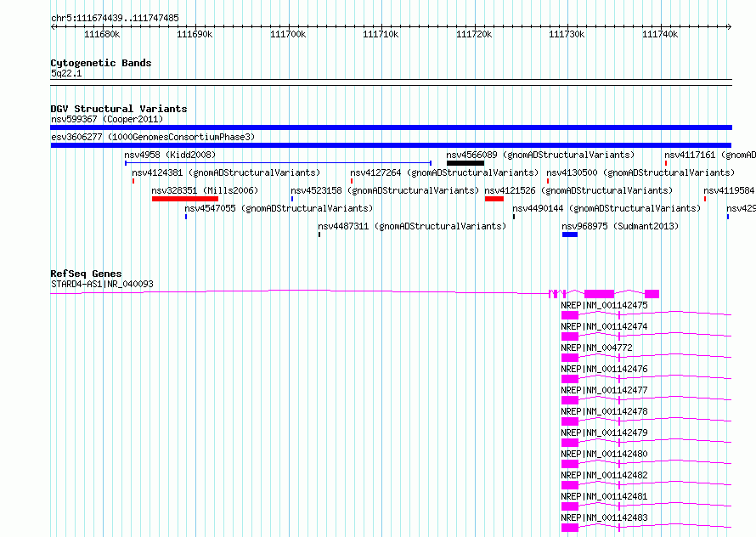Click the 111720k ruler label
Image resolution: width=756 pixels, height=537 pixels.
point(474,34)
